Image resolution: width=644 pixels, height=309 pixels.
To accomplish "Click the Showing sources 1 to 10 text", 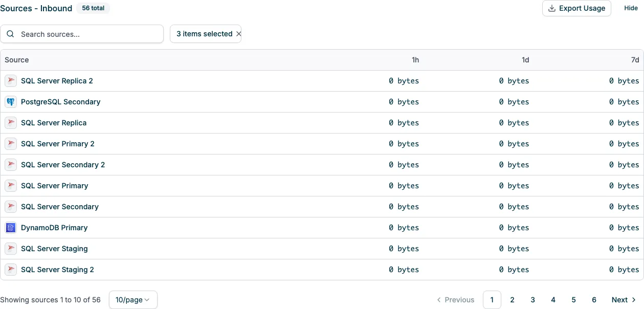I will [x=50, y=300].
